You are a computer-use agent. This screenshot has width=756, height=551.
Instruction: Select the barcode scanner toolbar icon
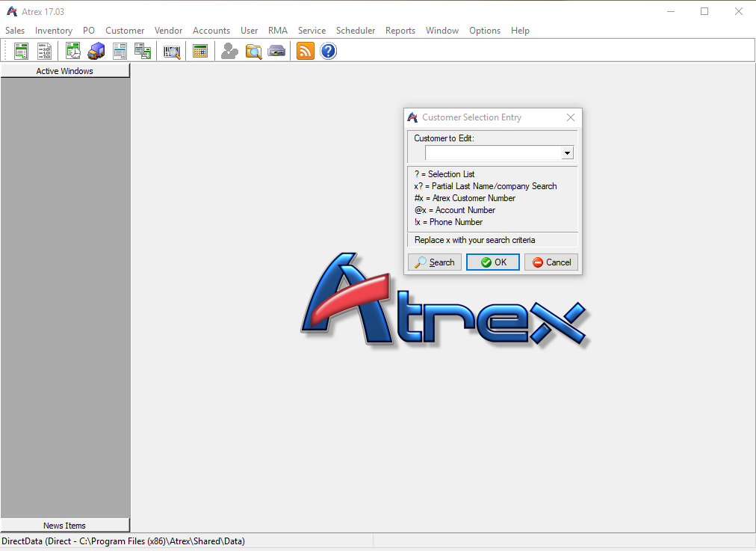pos(171,50)
